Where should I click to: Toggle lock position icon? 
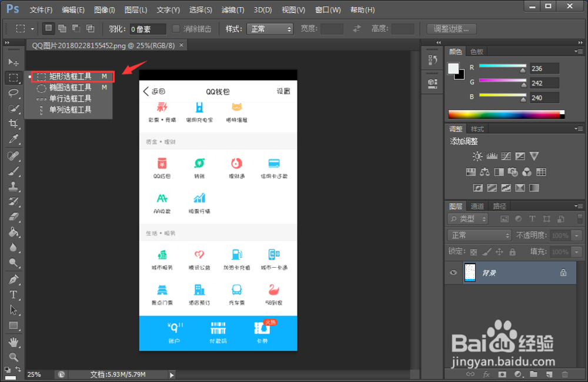(499, 252)
